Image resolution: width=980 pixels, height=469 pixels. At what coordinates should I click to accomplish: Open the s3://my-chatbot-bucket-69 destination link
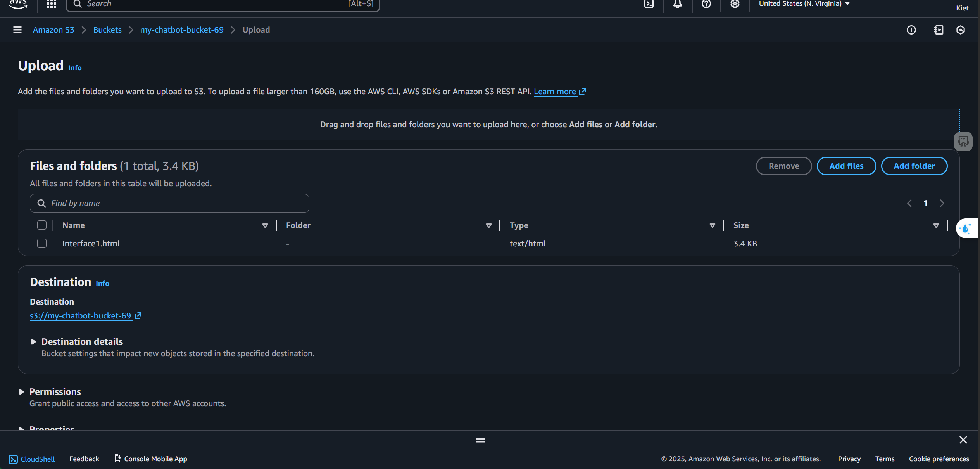pos(81,316)
